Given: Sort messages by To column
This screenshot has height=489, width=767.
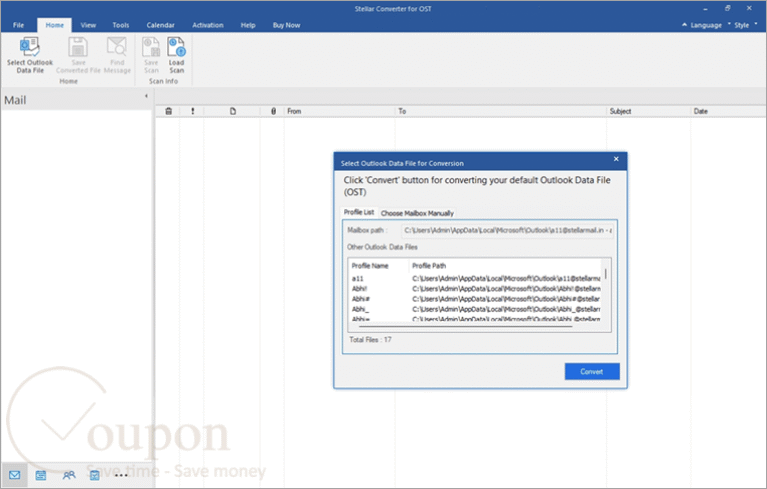Looking at the screenshot, I should 500,111.
